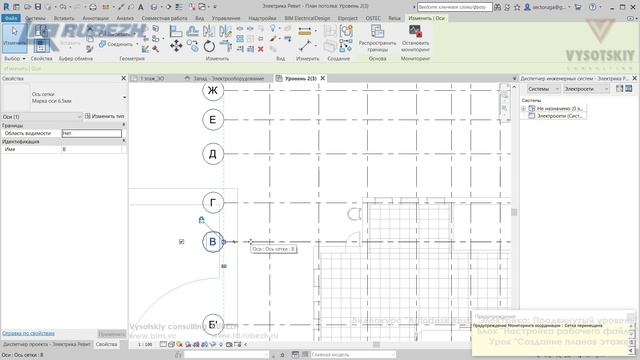Open the BIM ElectricalDesign ribbon tab
The width and height of the screenshot is (640, 360).
point(307,18)
